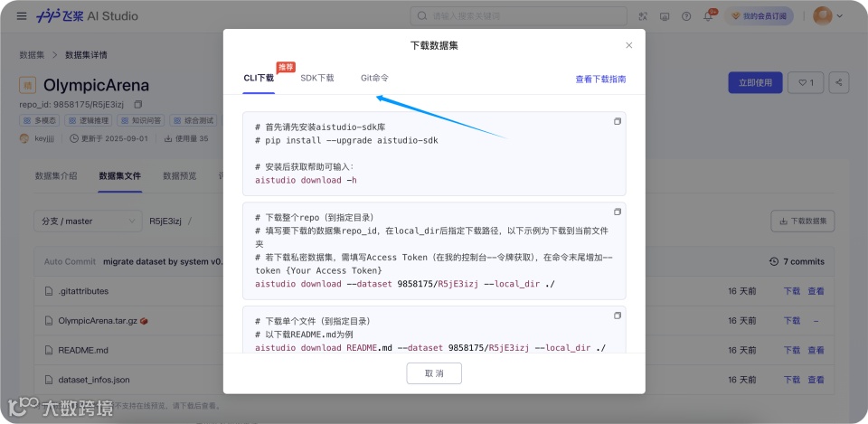Screen dimensions: 868x424
Task: Expand the account dropdown chevron
Action: (x=840, y=16)
